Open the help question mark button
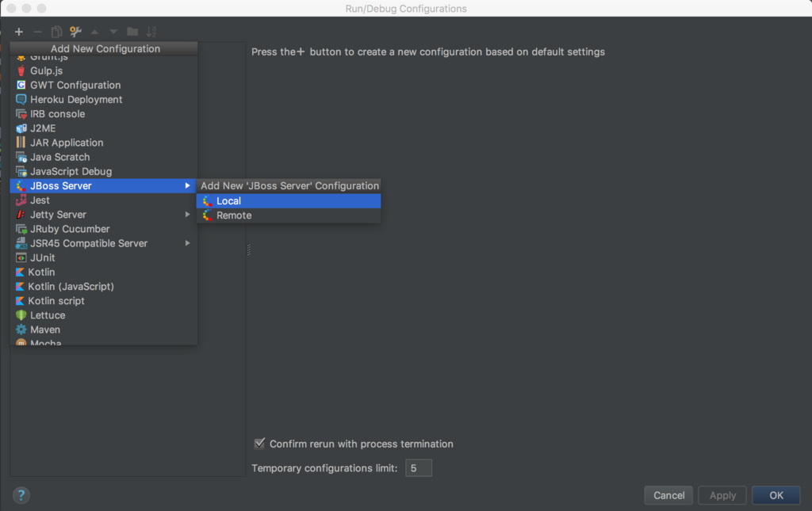812x511 pixels. [x=21, y=495]
